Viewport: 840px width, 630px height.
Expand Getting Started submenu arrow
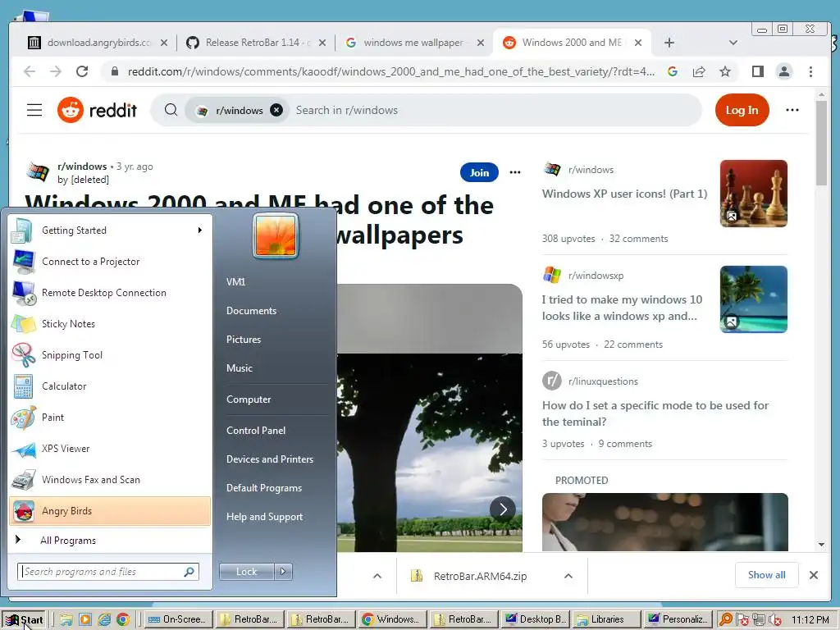click(200, 231)
